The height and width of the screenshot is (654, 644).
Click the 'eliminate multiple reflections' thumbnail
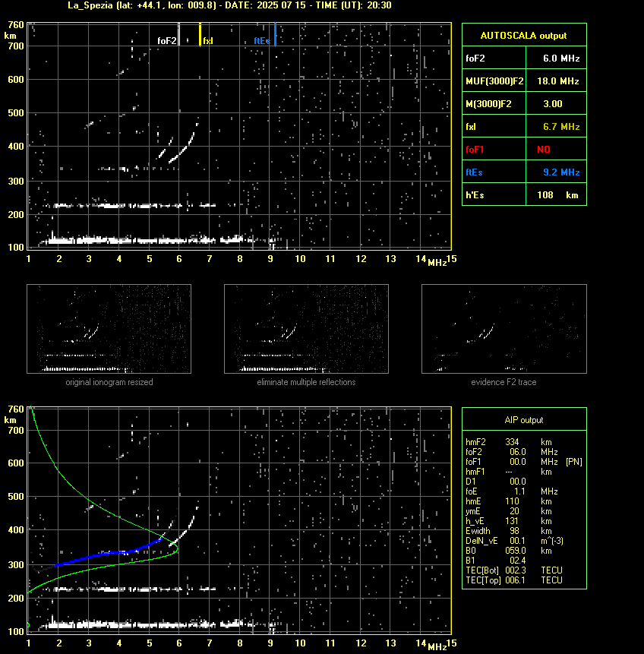click(306, 329)
